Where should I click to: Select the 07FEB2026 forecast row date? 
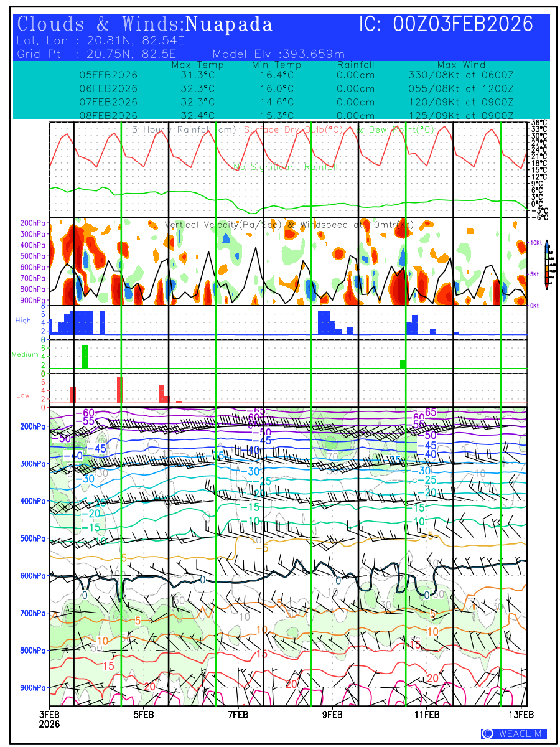(108, 102)
